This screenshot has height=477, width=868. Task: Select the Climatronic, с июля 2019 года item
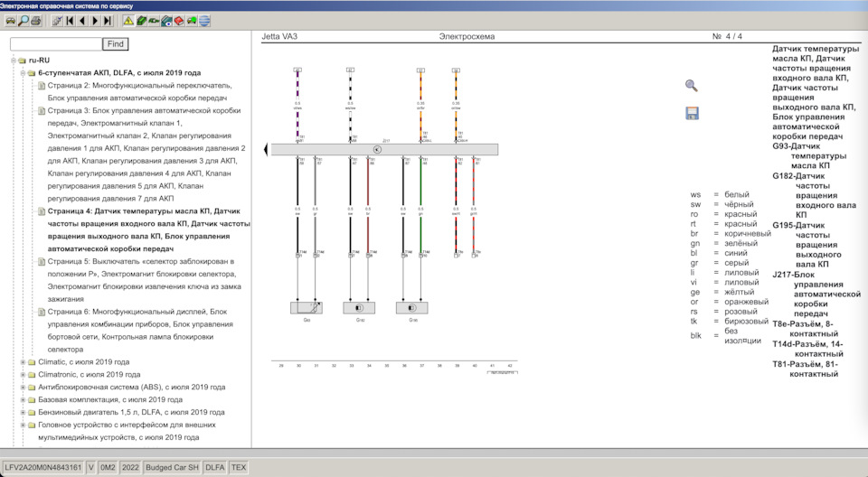(x=90, y=375)
